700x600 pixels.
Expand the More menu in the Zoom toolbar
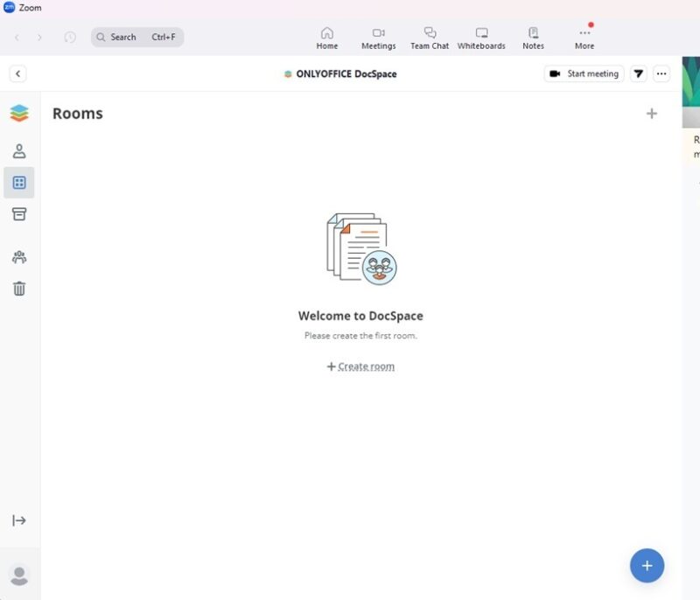[584, 38]
